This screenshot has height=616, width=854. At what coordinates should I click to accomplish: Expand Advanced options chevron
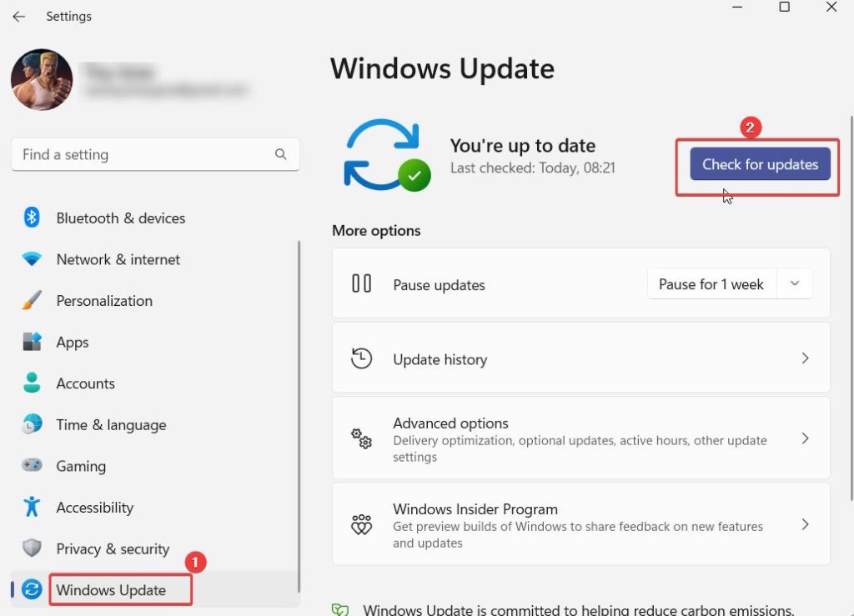pos(805,438)
